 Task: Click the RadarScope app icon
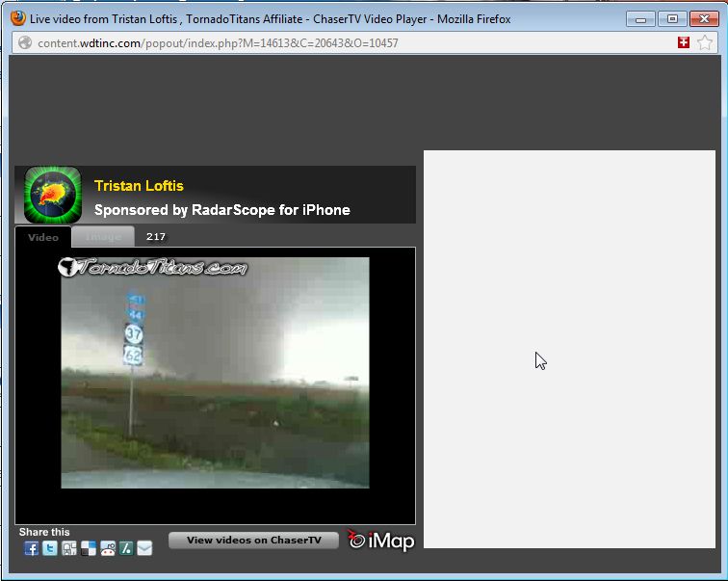[52, 195]
